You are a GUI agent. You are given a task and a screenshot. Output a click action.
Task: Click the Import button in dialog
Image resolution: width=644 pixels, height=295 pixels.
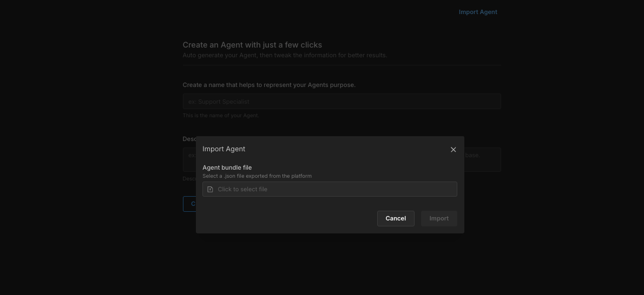tap(438, 218)
